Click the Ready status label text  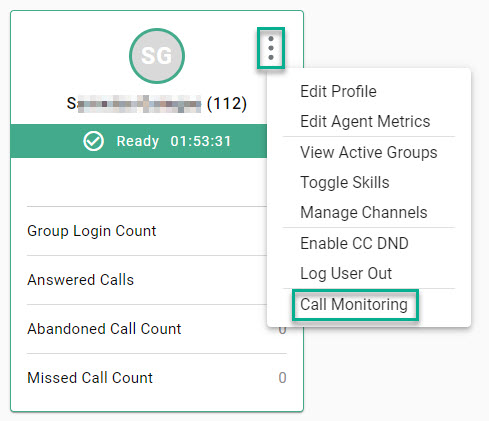(138, 141)
